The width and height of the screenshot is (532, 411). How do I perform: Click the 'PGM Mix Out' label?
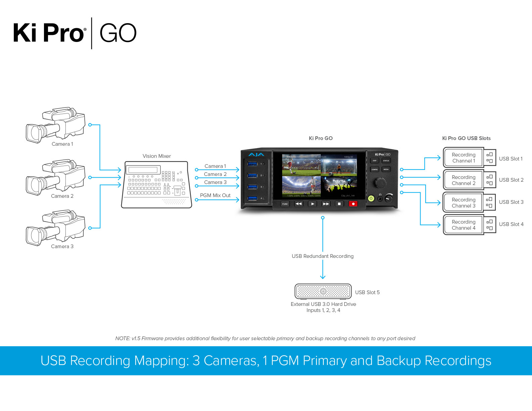[215, 195]
